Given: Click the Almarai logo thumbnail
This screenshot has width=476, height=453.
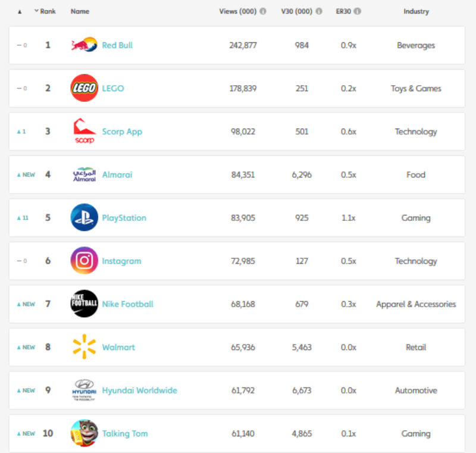Looking at the screenshot, I should click(84, 175).
